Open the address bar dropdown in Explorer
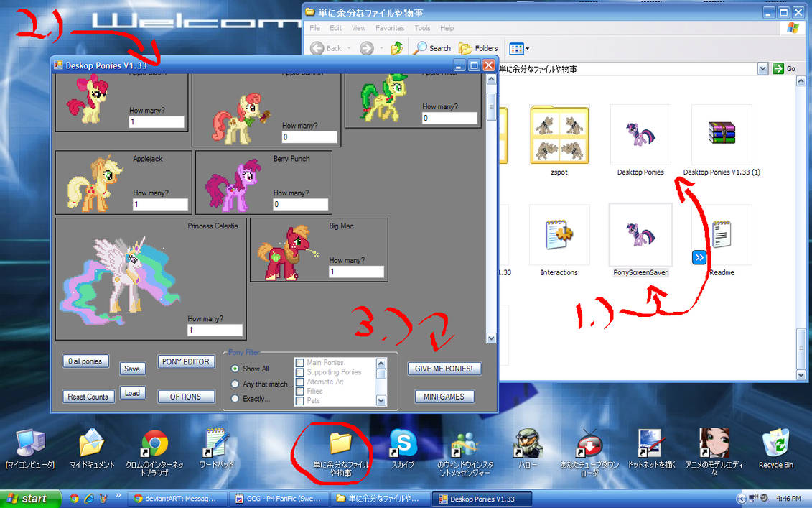Screen dimensions: 812x508 pos(762,68)
